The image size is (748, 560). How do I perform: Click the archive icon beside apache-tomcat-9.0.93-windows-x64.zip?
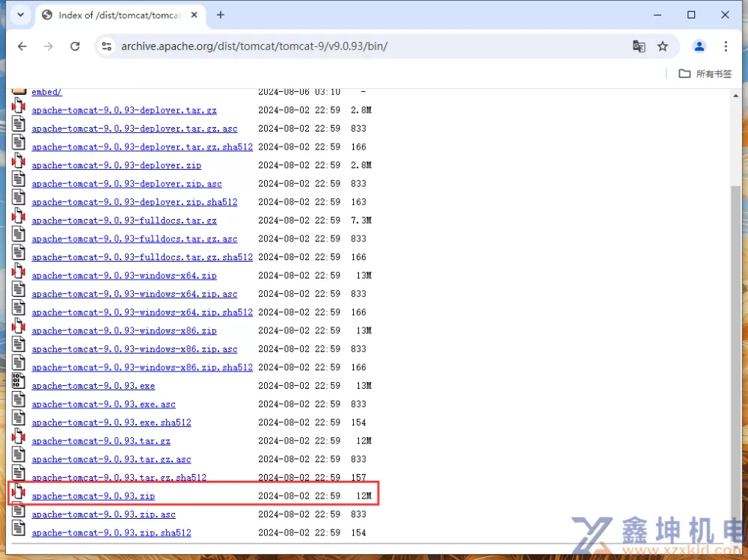click(x=18, y=271)
